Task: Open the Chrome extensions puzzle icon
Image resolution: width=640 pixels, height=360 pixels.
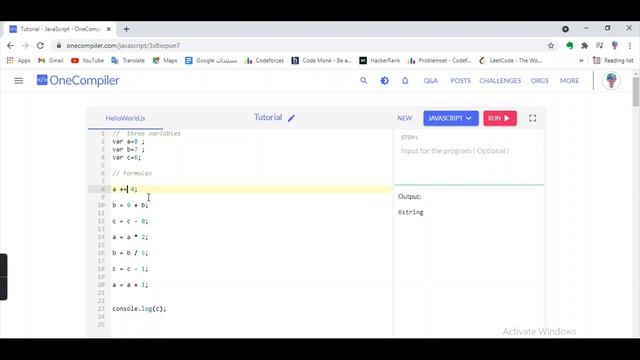Action: [584, 45]
